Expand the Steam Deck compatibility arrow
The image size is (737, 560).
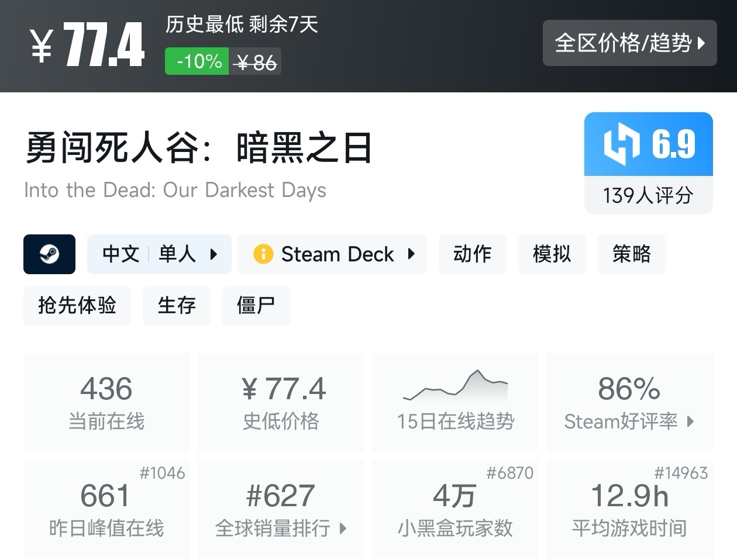tap(411, 254)
